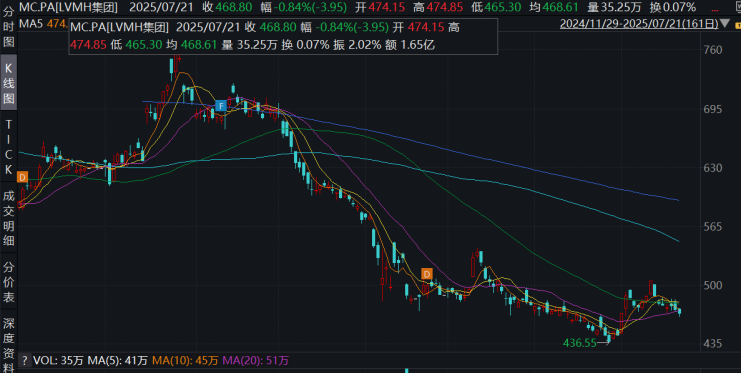
Task: Open the date range dropdown triangle
Action: point(725,23)
